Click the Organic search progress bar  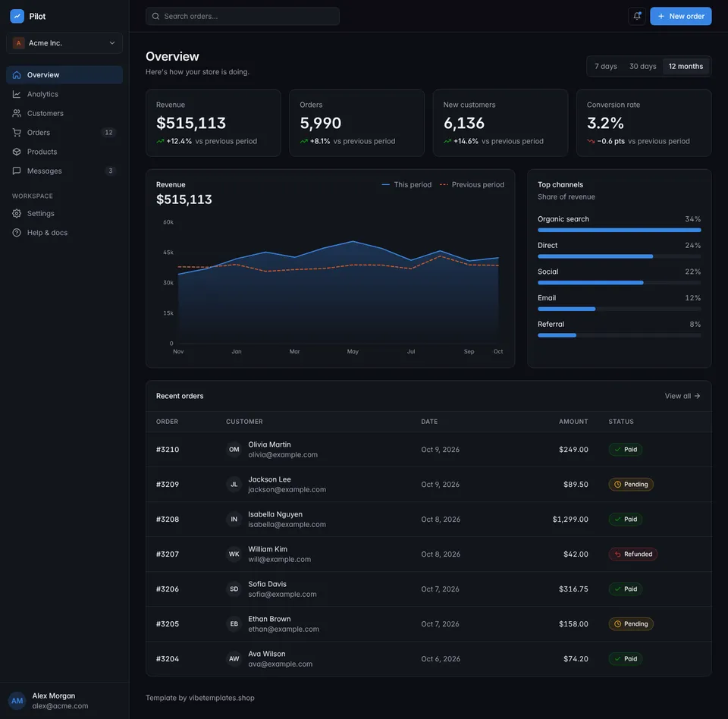coord(620,230)
